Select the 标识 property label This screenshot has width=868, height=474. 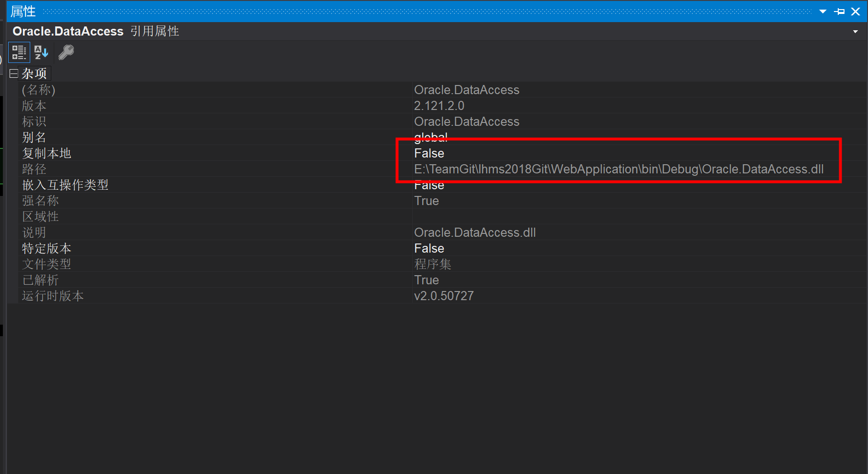34,122
